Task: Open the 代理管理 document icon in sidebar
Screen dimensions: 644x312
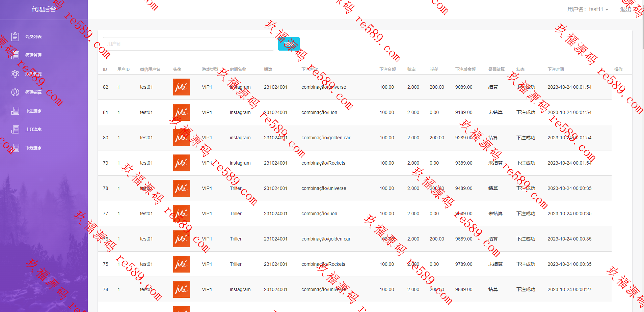Action: 15,55
